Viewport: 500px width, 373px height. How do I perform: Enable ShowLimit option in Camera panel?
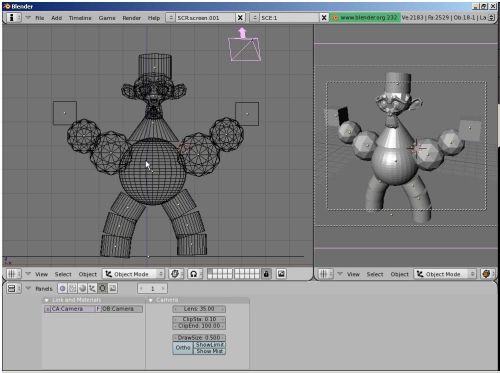(210, 345)
